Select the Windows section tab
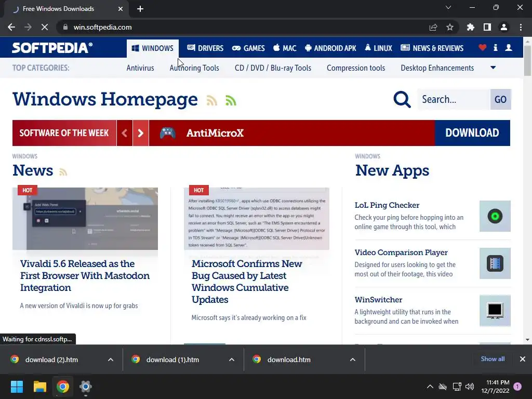This screenshot has width=532, height=399. (153, 48)
